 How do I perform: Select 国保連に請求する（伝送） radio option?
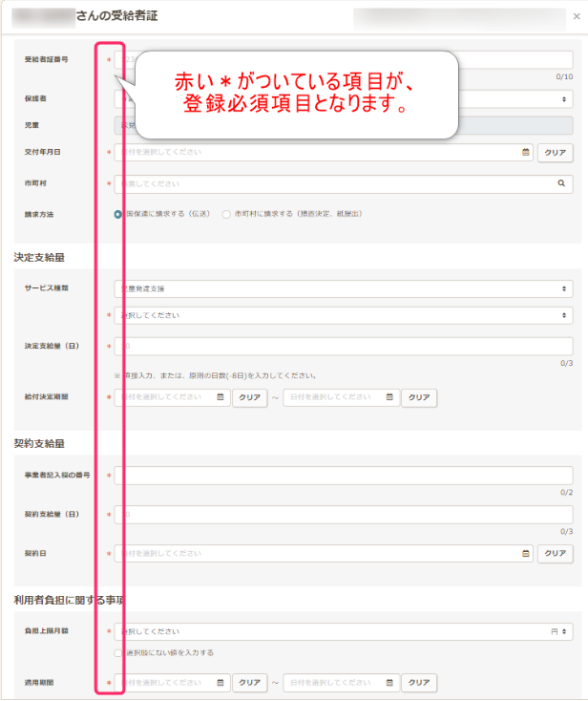(x=118, y=214)
